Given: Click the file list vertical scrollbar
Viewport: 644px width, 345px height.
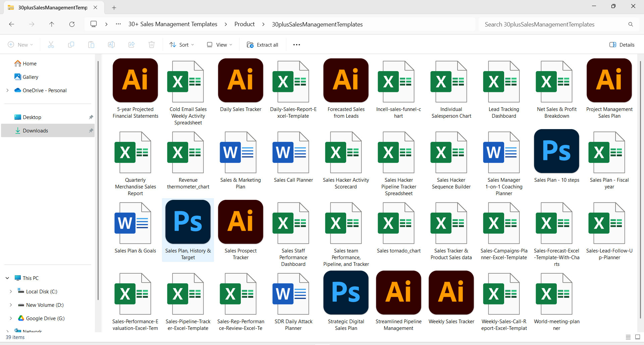Looking at the screenshot, I should [640, 189].
